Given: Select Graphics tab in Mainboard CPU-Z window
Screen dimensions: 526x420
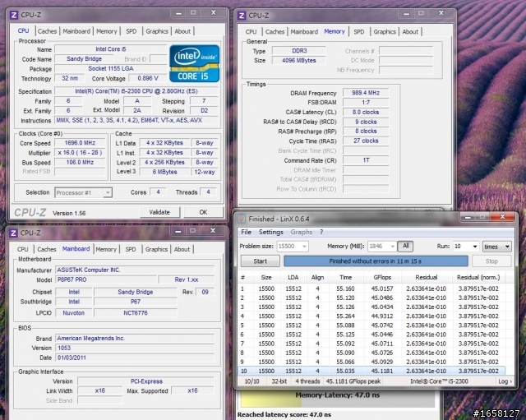Looking at the screenshot, I should click(x=156, y=249).
